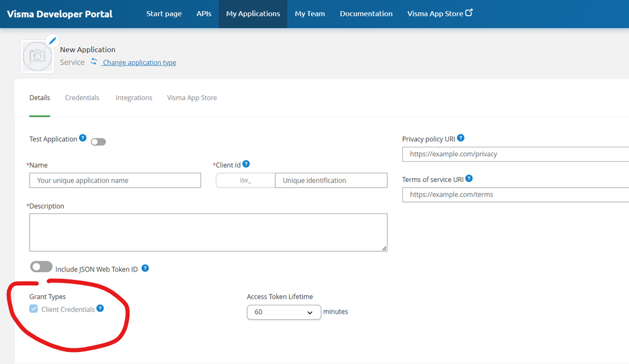Click the application Name input field
Viewport: 629px width, 364px height.
pos(115,180)
